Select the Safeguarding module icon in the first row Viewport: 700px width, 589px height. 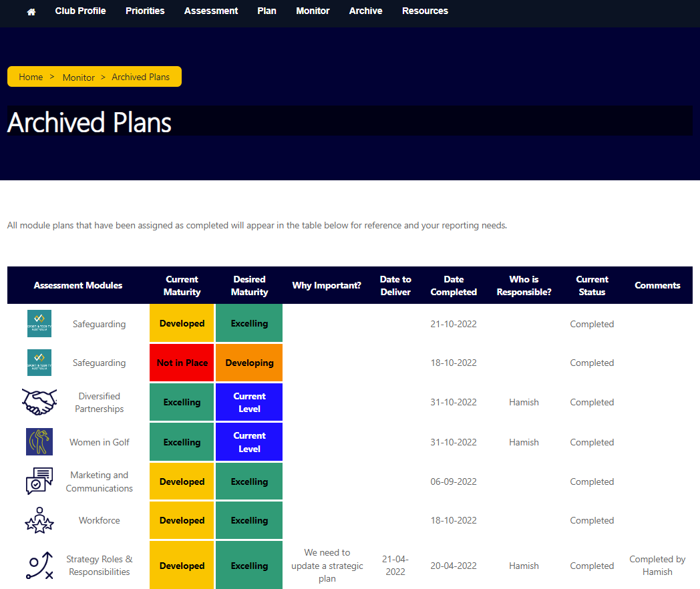point(39,323)
